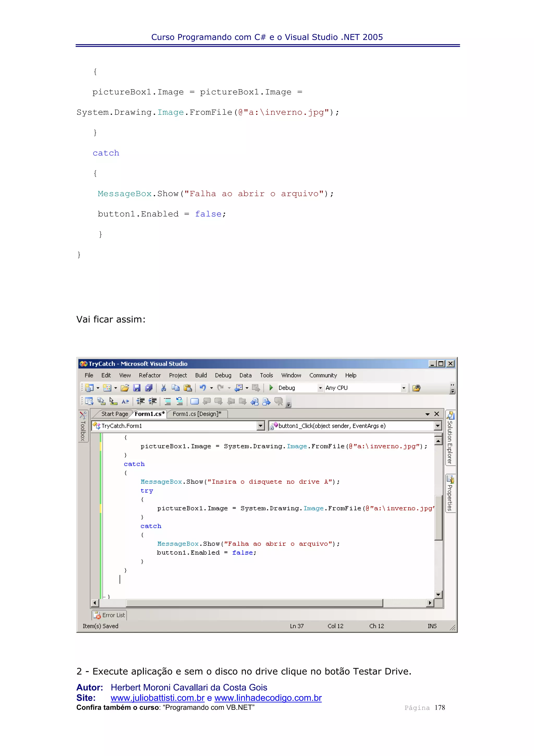
Task: Click the Add New Item toolbar icon
Action: tap(107, 388)
